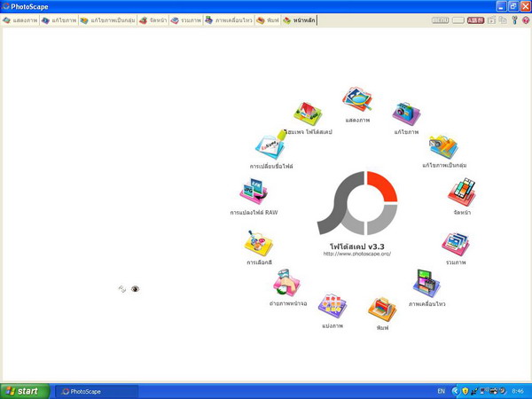Switch to the แสดงภาพ tab
532x399 pixels.
20,20
